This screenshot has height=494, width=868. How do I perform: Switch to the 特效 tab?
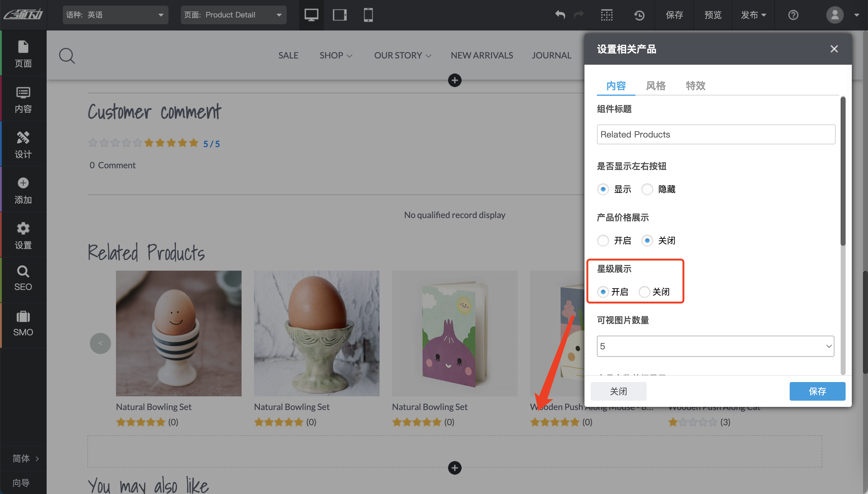pyautogui.click(x=695, y=86)
